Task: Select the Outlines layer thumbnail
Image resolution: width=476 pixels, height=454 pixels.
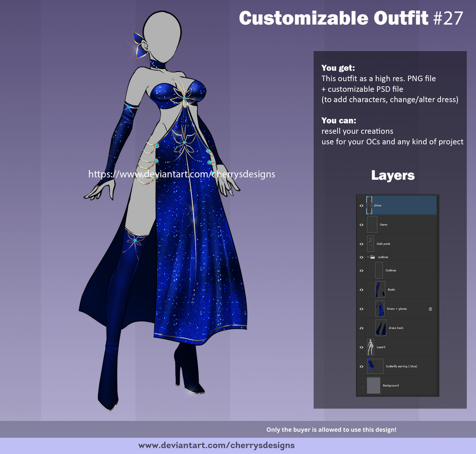Action: [x=379, y=270]
